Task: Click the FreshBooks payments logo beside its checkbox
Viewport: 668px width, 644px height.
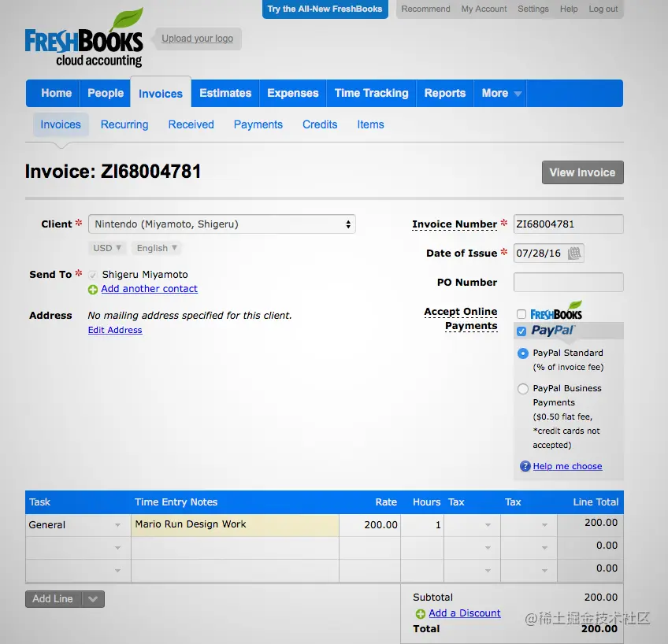Action: tap(556, 311)
